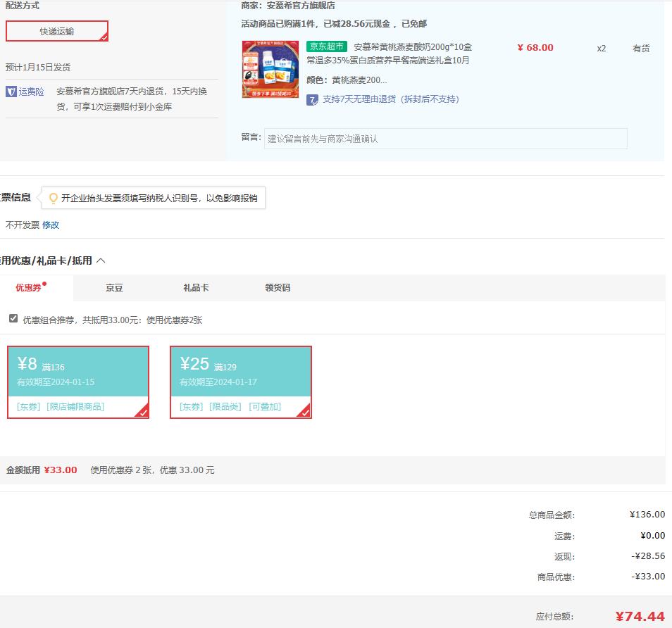Click 颜色: 黄桃燕麦200... attribute text

coord(347,80)
